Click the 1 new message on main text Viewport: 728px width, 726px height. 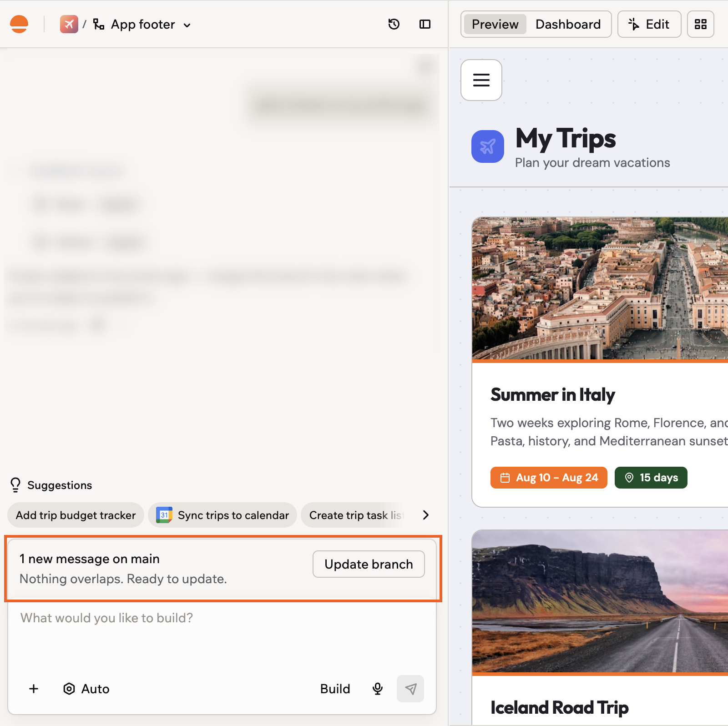(x=90, y=559)
